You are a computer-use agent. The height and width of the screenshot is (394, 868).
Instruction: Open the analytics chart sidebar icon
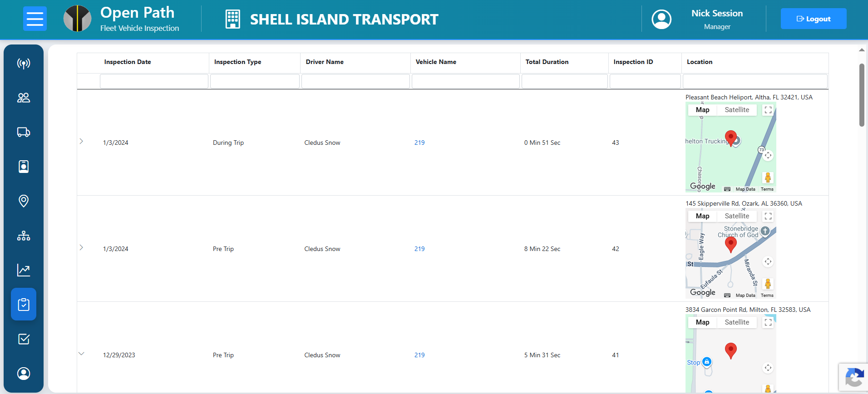(24, 270)
